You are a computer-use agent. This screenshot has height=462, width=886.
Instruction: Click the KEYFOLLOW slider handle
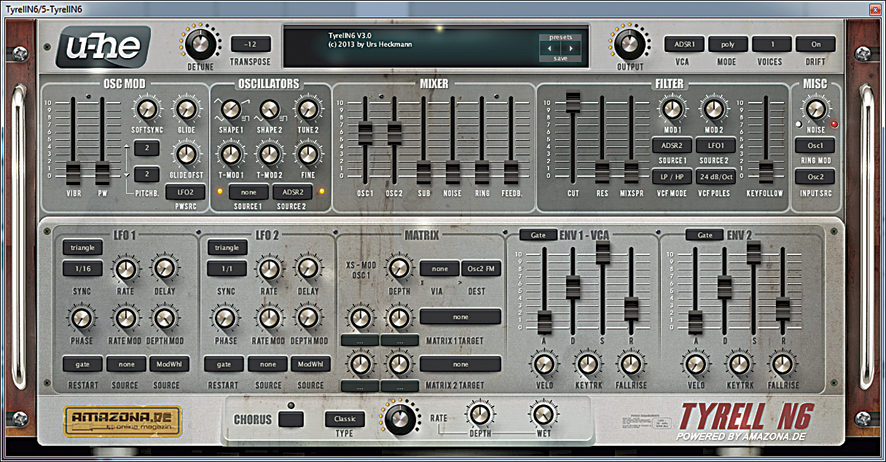tap(766, 172)
